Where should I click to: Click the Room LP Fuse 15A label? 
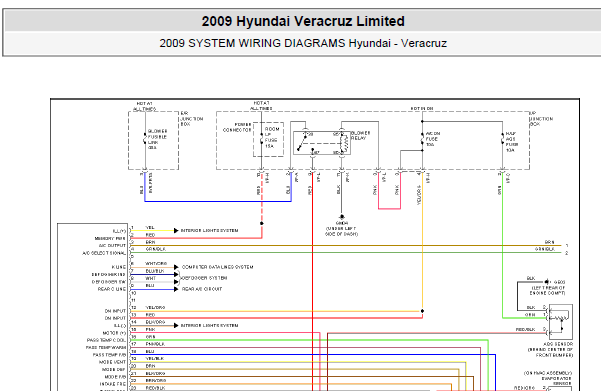tap(271, 138)
